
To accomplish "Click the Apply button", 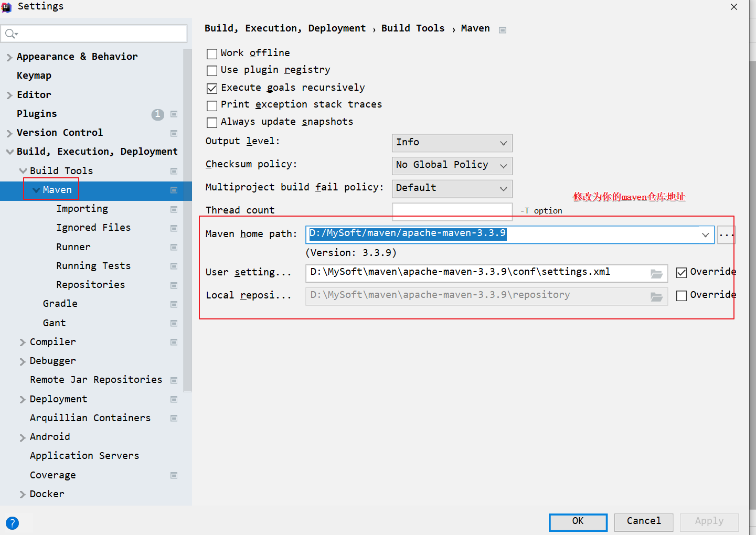I will pos(709,522).
